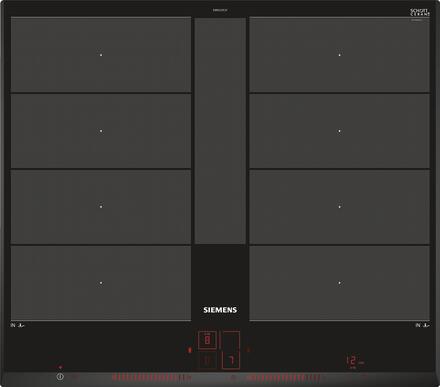
Task: Tap the center dot of bottom-left cooking zone
Action: (101, 283)
